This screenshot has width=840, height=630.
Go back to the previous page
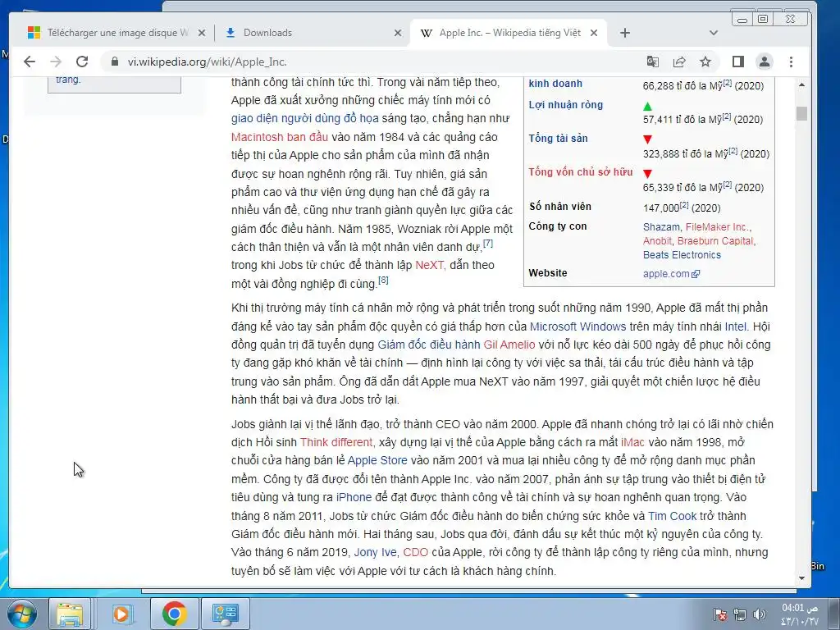pos(30,62)
